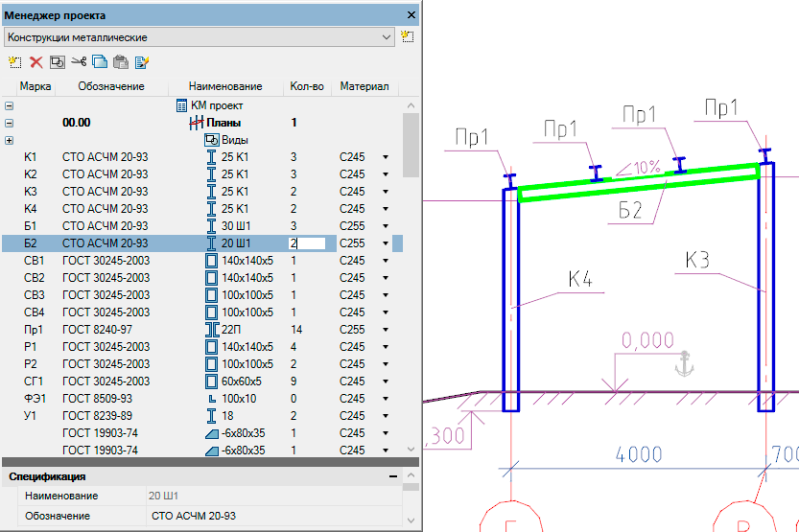The height and width of the screenshot is (532, 799).
Task: Click the Виды views icon
Action: tap(211, 140)
